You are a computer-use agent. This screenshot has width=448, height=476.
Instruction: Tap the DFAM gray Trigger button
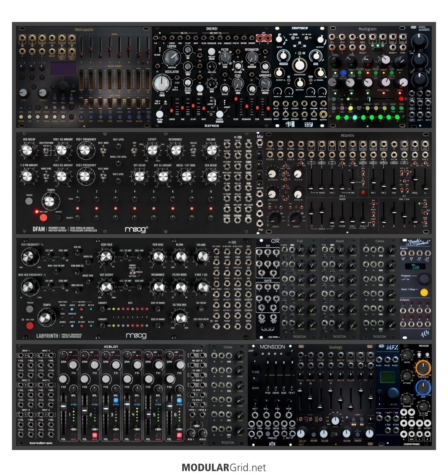tap(29, 201)
